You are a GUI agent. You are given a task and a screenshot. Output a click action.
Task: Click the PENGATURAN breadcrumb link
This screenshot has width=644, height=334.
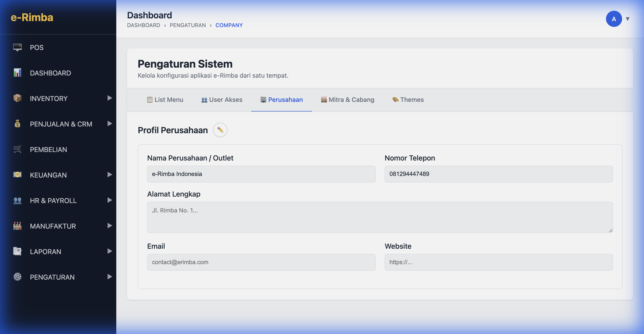188,25
